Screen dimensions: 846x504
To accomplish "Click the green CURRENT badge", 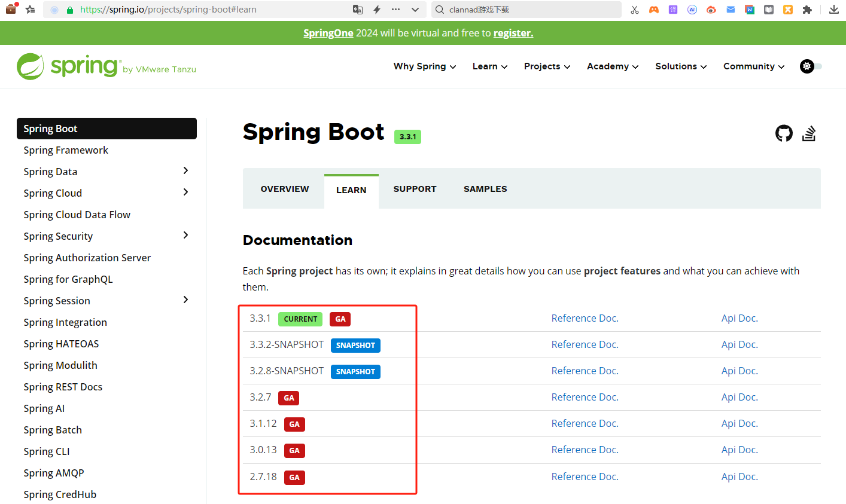I will click(300, 319).
